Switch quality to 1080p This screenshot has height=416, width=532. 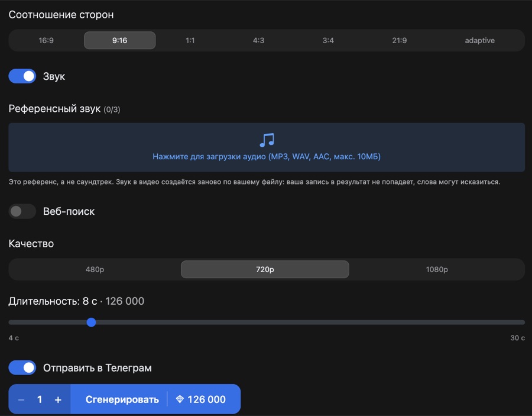pos(437,269)
